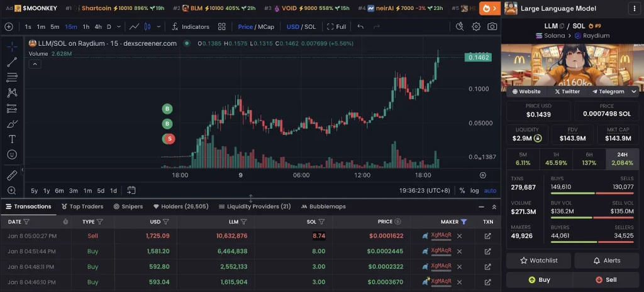Open the Alerts button
This screenshot has height=292, width=644.
coord(607,261)
